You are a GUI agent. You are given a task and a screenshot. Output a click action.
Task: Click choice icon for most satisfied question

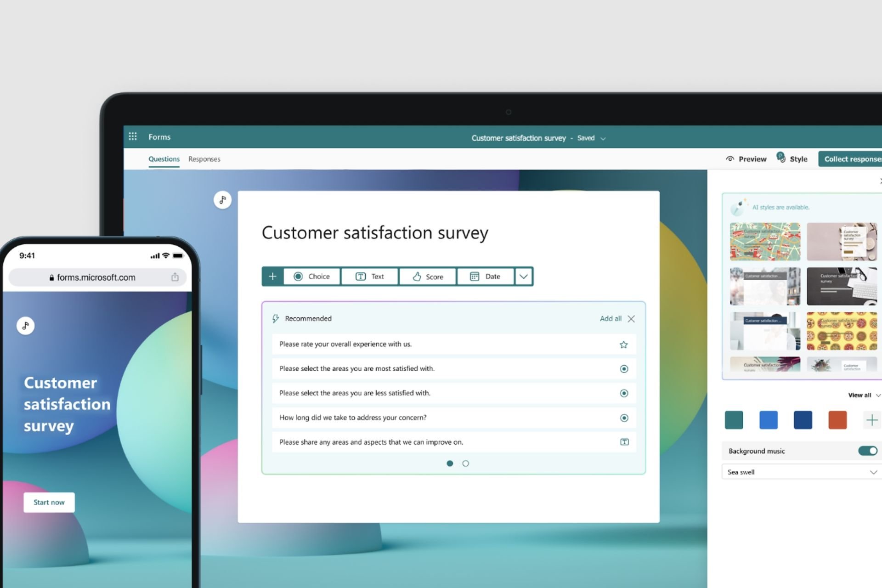tap(624, 369)
